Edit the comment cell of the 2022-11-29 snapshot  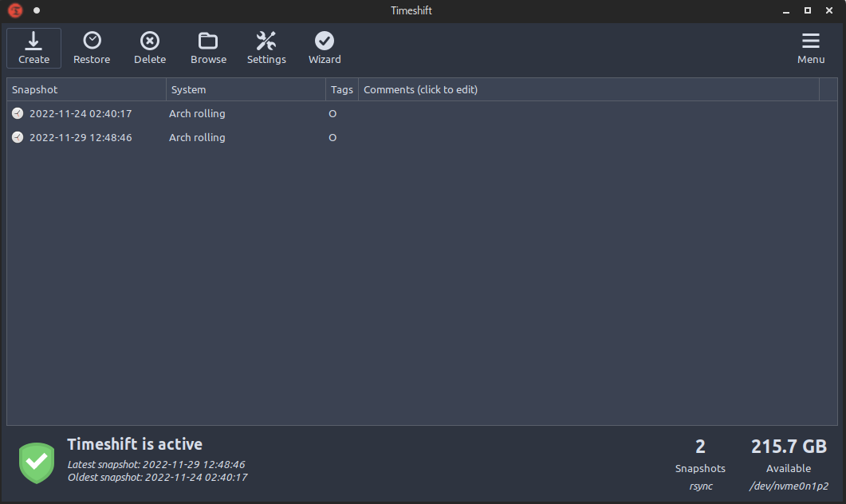(x=588, y=138)
